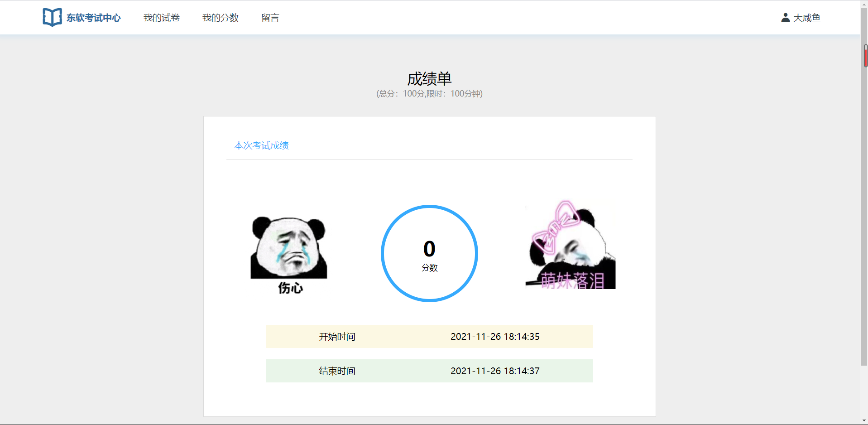The width and height of the screenshot is (868, 425).
Task: Open the 留言 page
Action: [270, 18]
